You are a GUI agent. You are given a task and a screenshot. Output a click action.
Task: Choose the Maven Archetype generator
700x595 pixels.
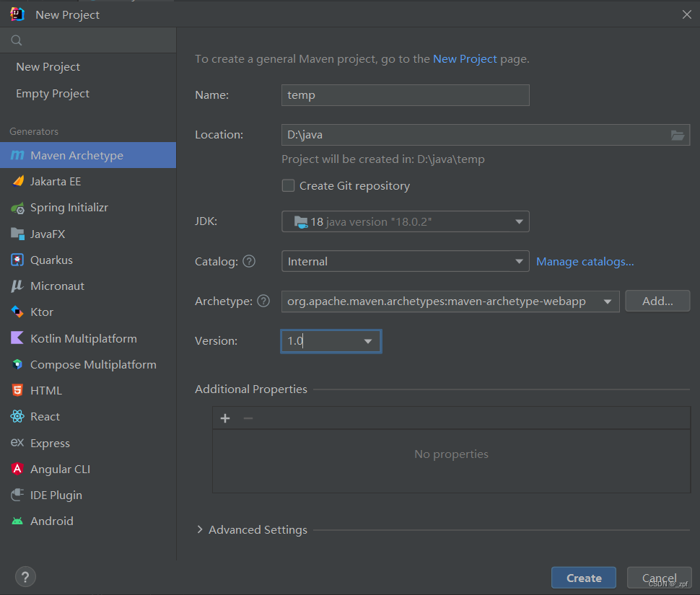click(x=88, y=155)
